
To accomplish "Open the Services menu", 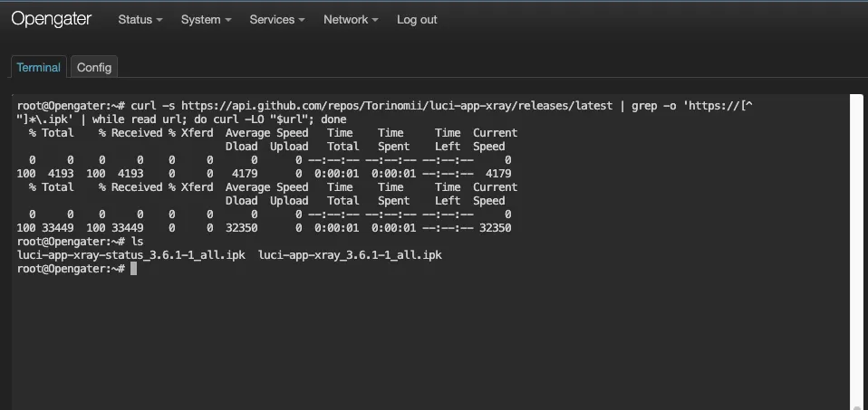I will [x=276, y=19].
